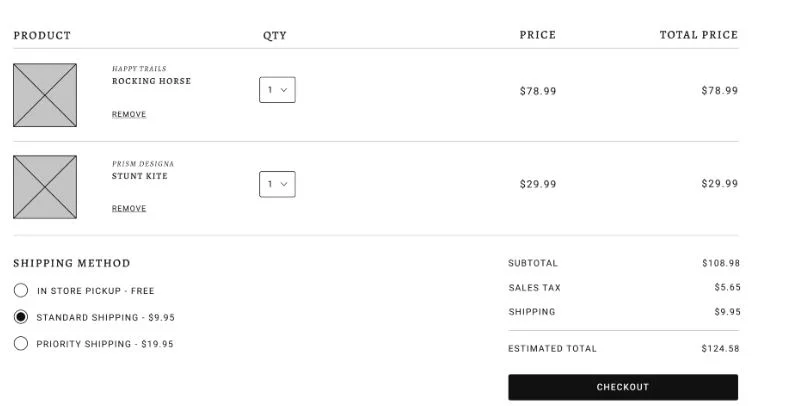Screen dimensions: 809x406
Task: Click the estimated total amount $124.58
Action: click(x=720, y=349)
